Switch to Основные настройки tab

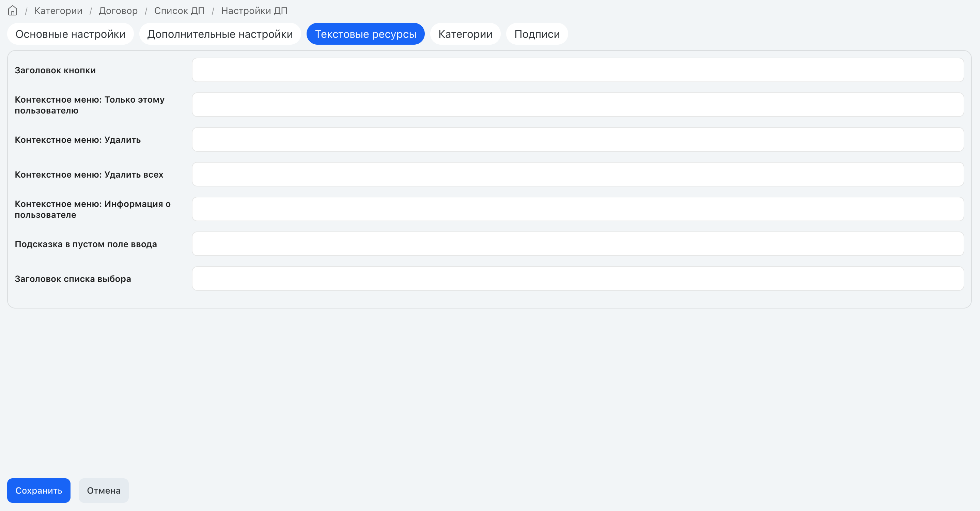(71, 34)
